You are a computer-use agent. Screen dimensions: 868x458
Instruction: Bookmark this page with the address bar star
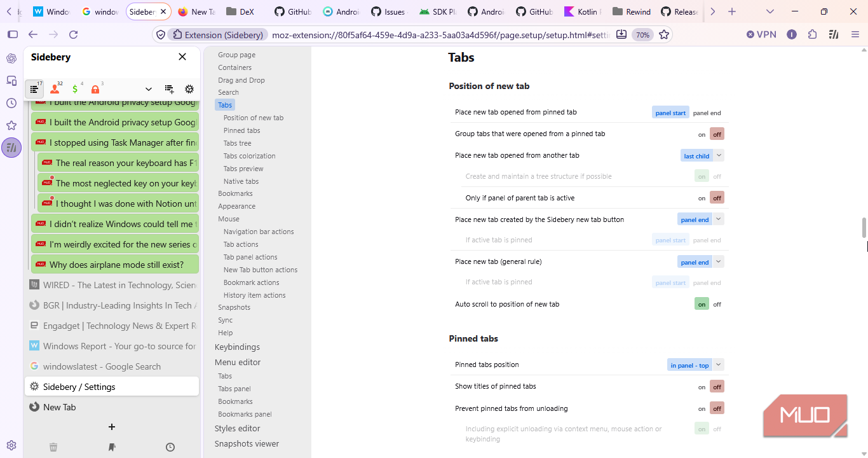(x=664, y=34)
